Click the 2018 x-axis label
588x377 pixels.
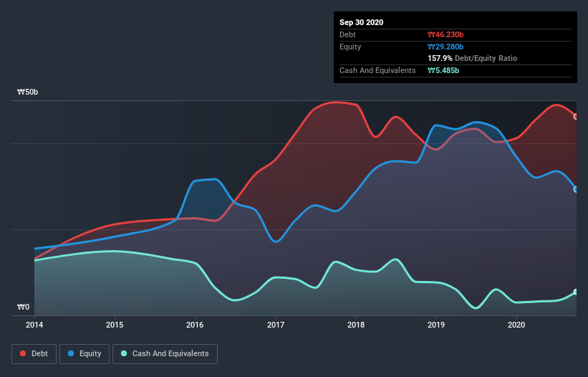(x=356, y=325)
